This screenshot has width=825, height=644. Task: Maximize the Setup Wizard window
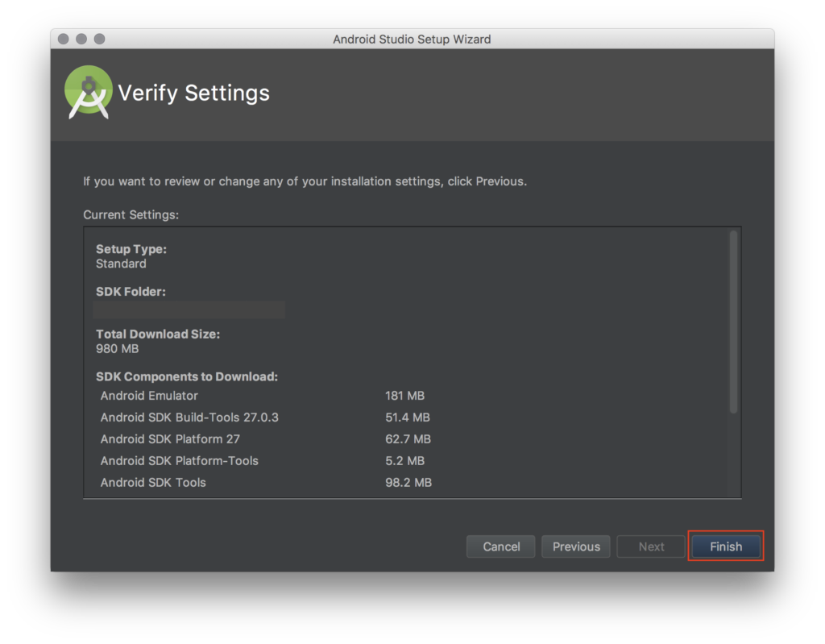(x=99, y=39)
